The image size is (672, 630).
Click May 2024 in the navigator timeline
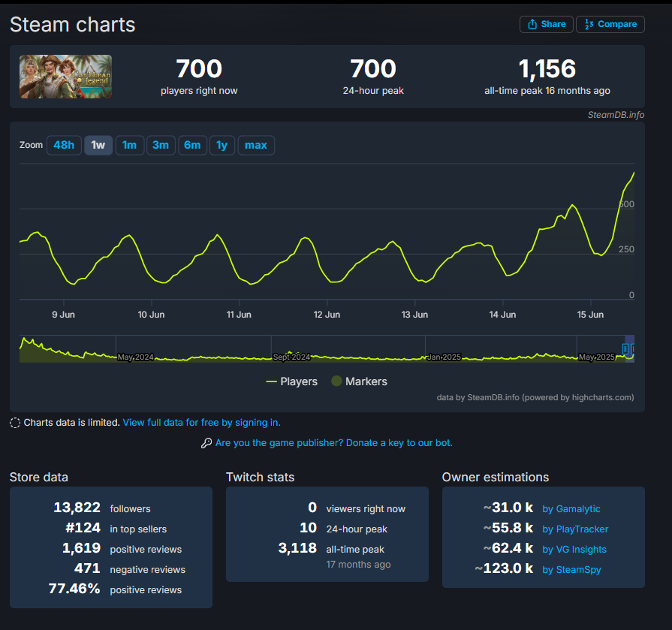tap(135, 357)
